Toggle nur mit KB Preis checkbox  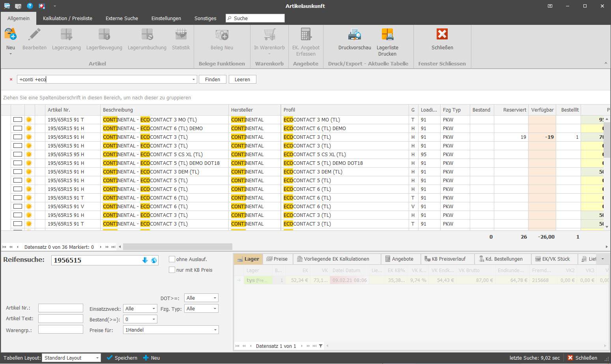pyautogui.click(x=172, y=270)
